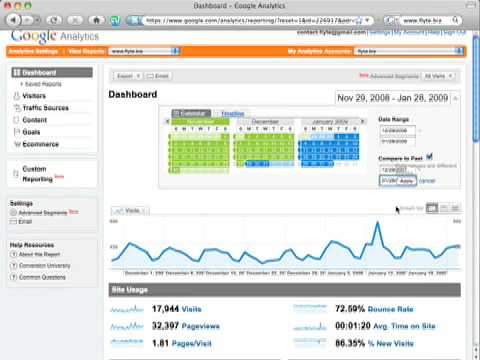The width and height of the screenshot is (480, 360).
Task: Open the % New Visits report link
Action: [x=391, y=343]
